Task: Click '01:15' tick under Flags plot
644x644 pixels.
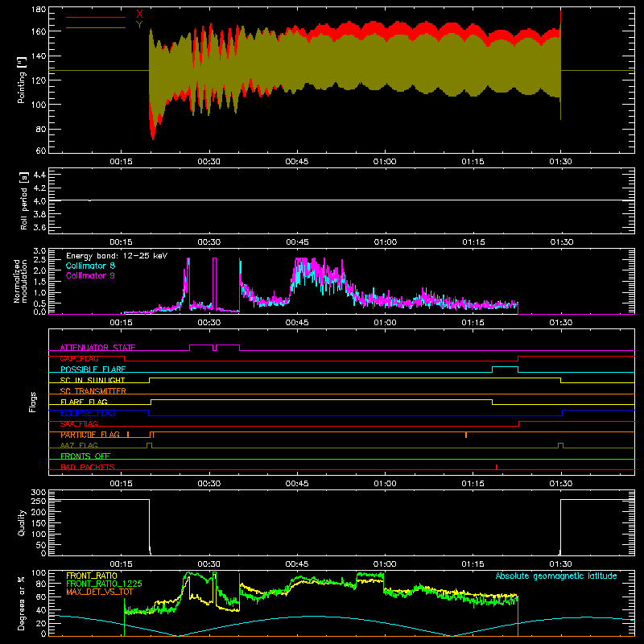Action: tap(473, 484)
